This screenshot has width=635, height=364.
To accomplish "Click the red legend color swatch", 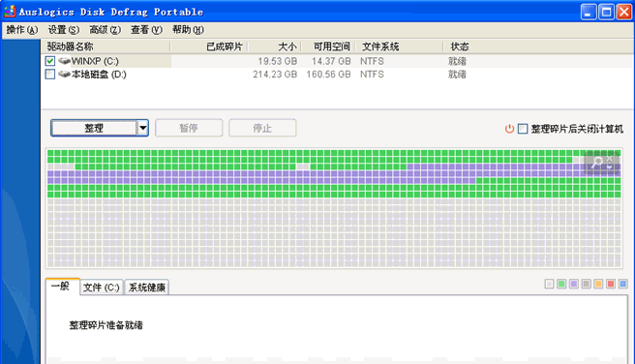I will 611,284.
